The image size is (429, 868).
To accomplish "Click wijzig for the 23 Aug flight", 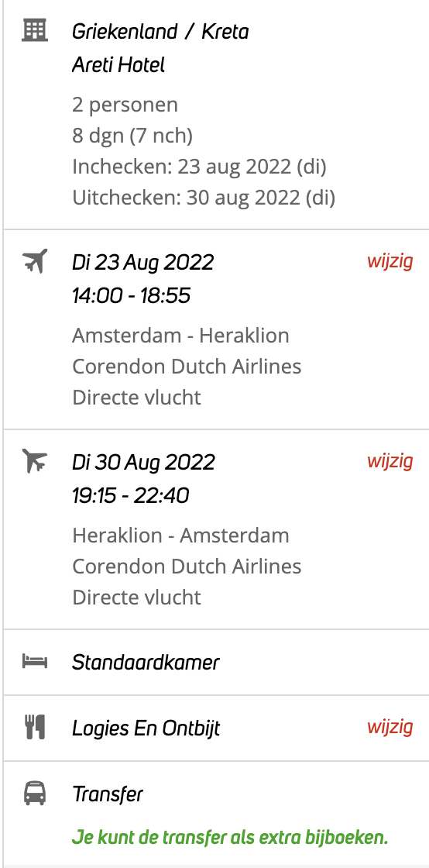I will click(x=390, y=260).
